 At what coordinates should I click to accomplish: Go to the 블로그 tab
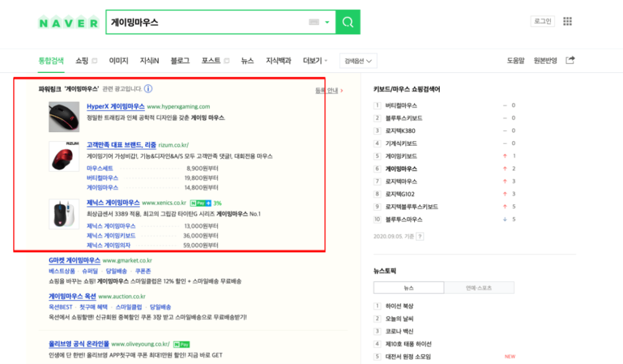[180, 61]
